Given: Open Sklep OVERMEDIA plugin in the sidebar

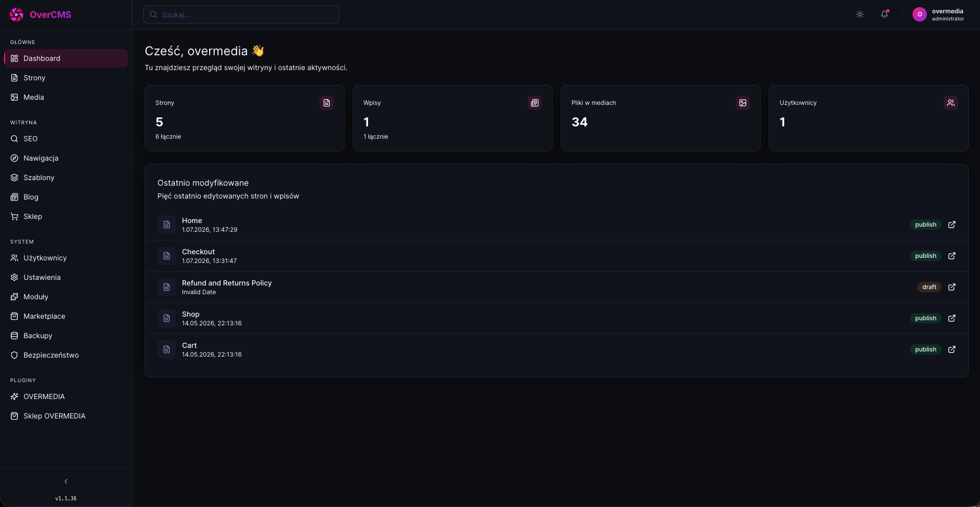Looking at the screenshot, I should [x=66, y=416].
